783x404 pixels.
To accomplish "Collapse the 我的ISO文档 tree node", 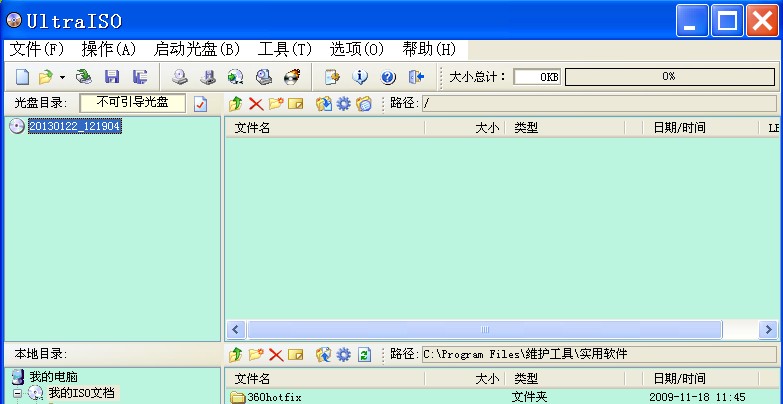I will (x=17, y=393).
